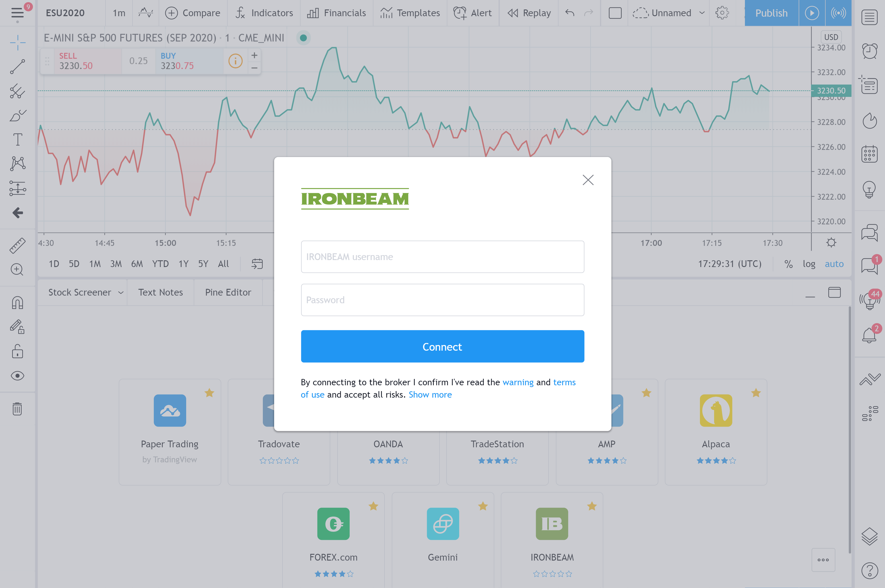Switch to the Text Notes tab
This screenshot has width=885, height=588.
160,292
